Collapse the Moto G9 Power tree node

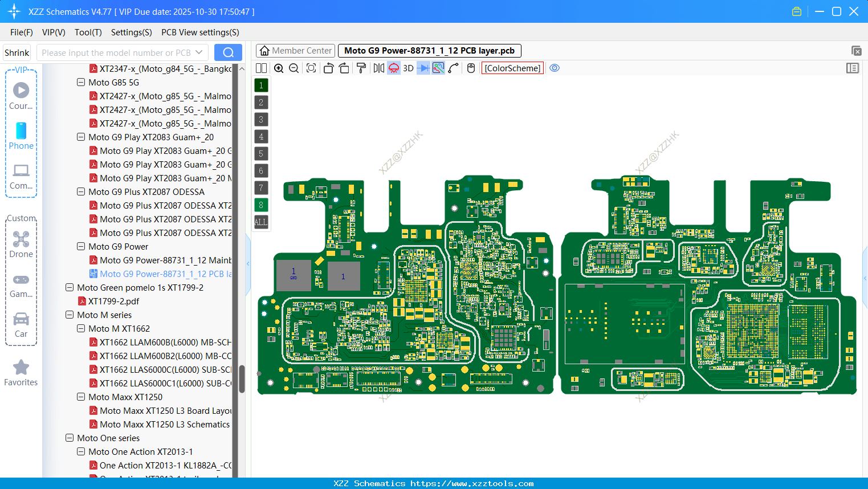[x=80, y=246]
